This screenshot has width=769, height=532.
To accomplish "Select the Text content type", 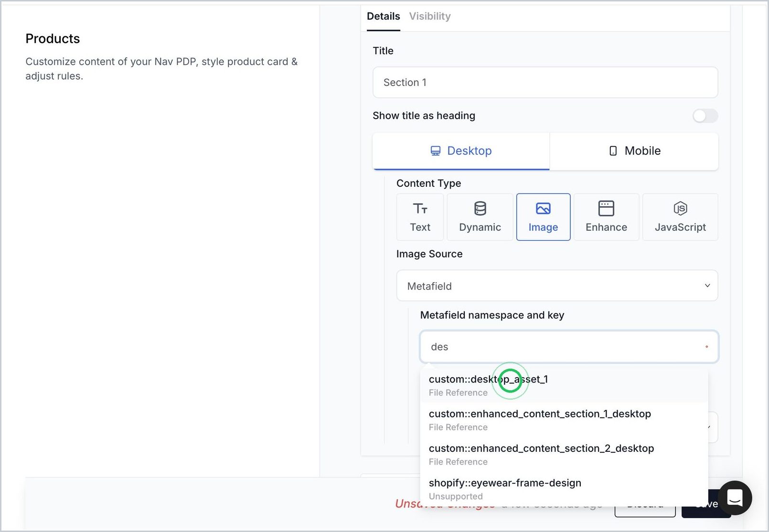I will coord(420,217).
